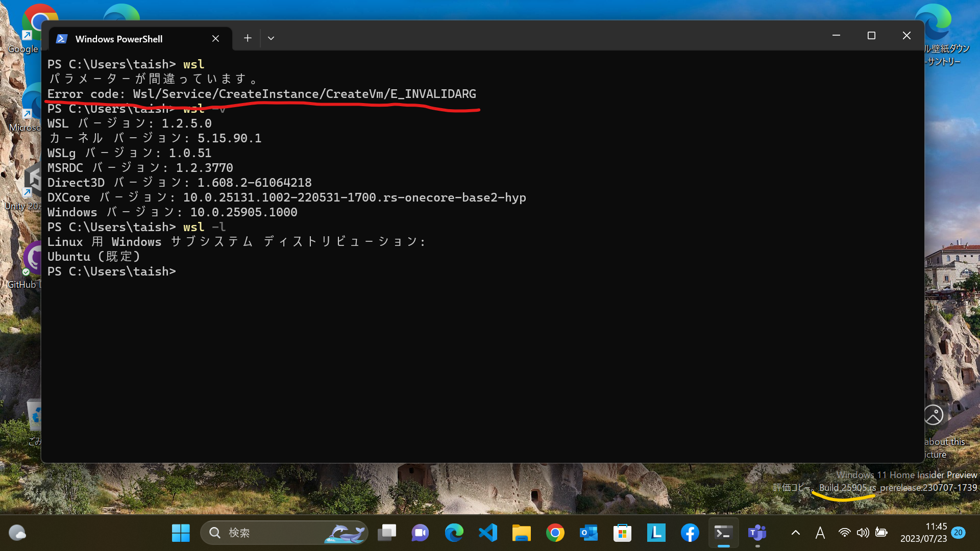
Task: Click the Windows version 10.0.25905.1000 line
Action: [x=173, y=212]
